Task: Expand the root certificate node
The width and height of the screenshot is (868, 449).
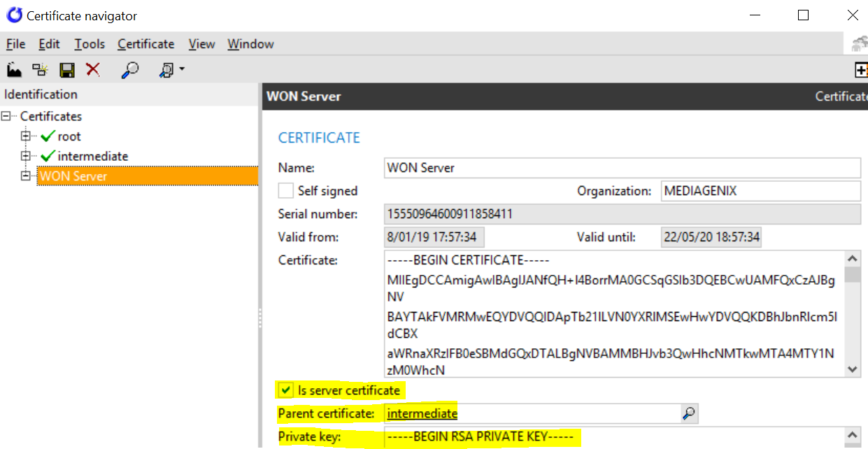Action: pyautogui.click(x=27, y=136)
